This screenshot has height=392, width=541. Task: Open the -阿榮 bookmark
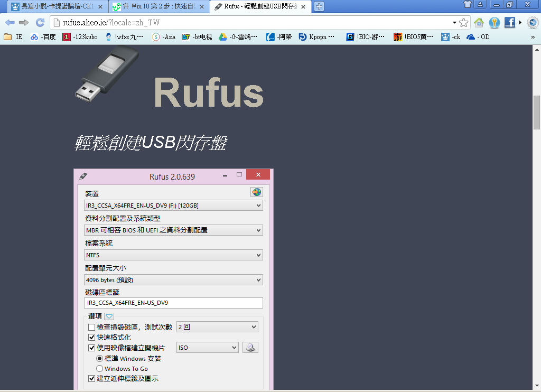(x=279, y=37)
